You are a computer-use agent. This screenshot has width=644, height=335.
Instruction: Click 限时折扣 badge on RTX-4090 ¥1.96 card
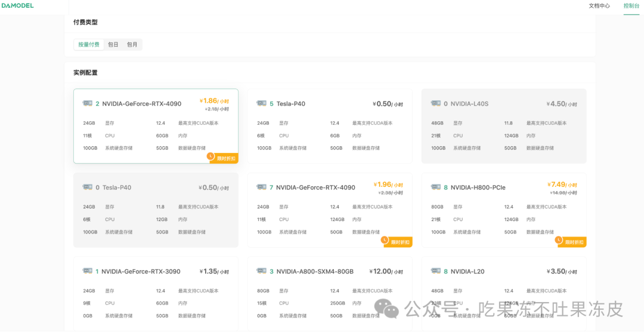[x=397, y=242]
